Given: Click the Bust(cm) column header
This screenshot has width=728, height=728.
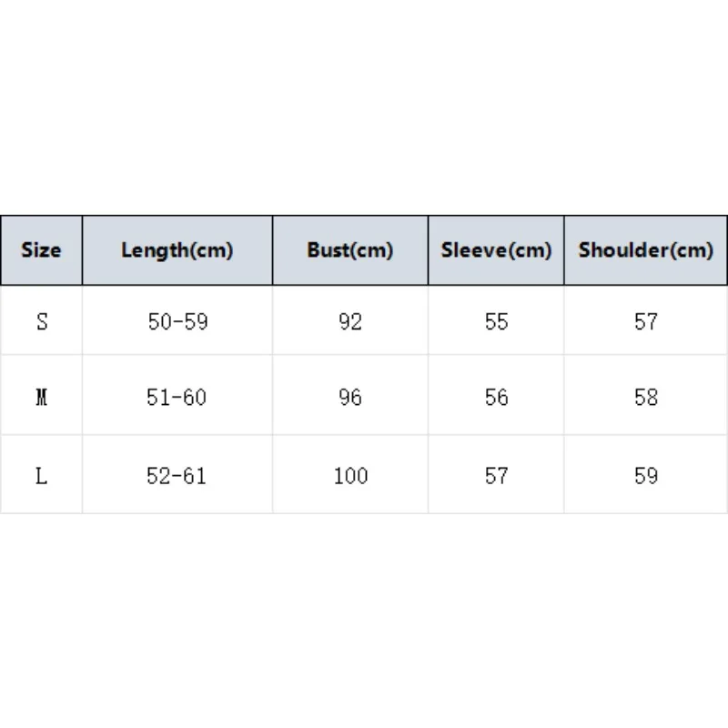Looking at the screenshot, I should click(x=350, y=250).
